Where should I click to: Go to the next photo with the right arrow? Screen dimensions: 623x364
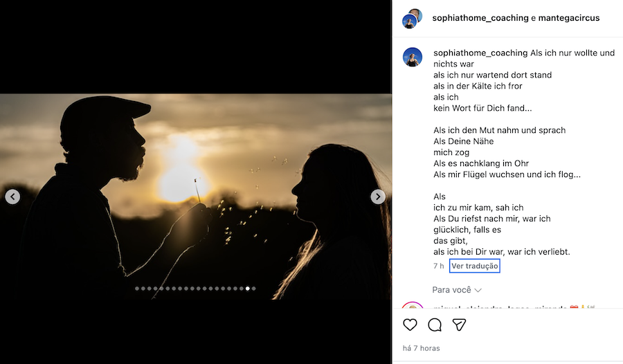pyautogui.click(x=378, y=197)
